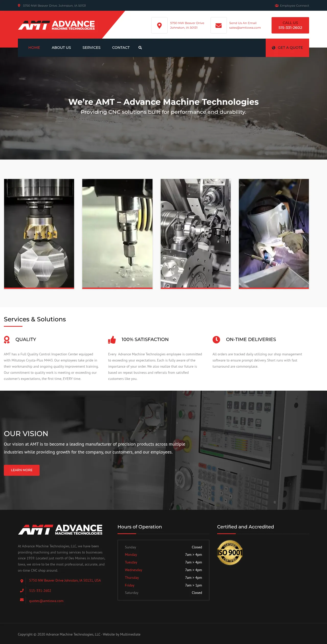Image resolution: width=327 pixels, height=644 pixels.
Task: Open the Home menu item
Action: point(34,48)
